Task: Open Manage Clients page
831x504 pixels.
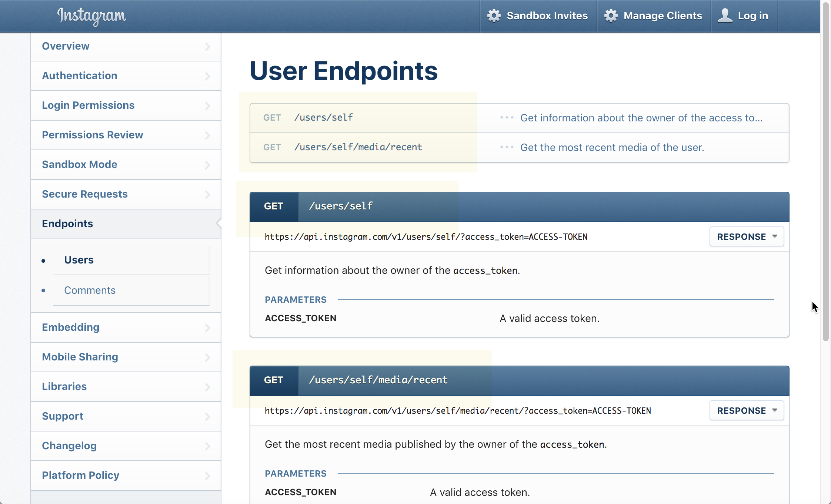Action: click(654, 16)
